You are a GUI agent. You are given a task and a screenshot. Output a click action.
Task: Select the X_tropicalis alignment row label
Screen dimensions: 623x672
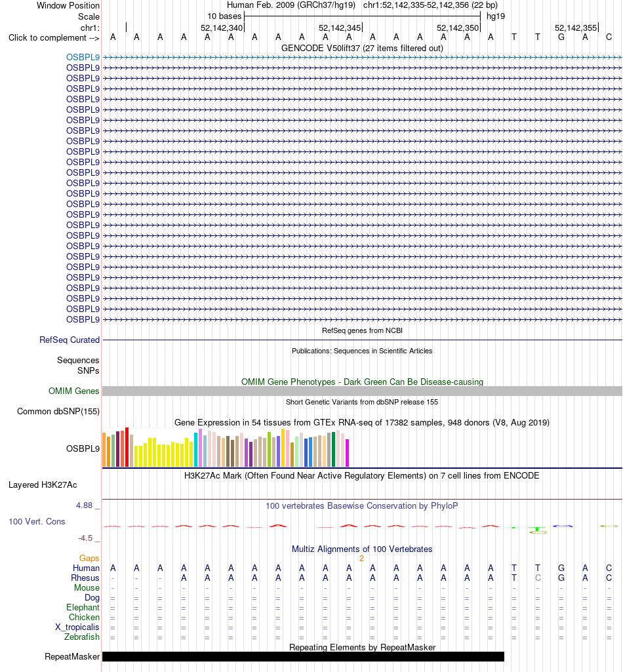tap(77, 627)
